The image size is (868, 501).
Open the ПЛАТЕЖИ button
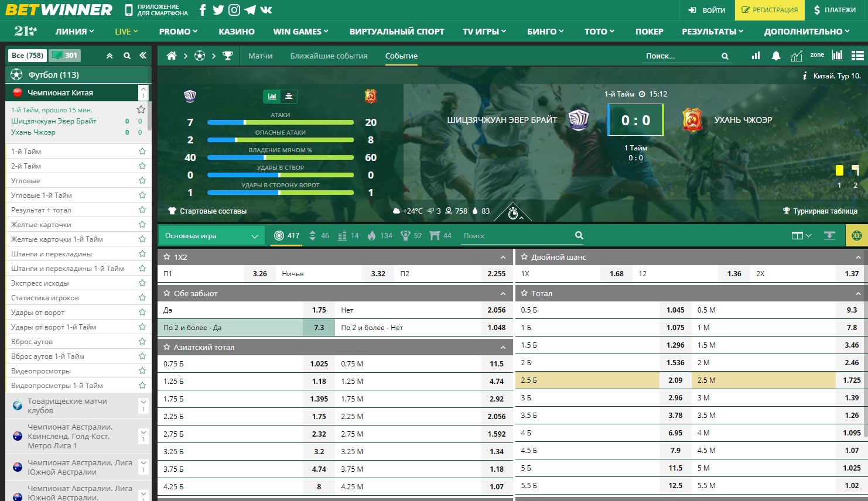pyautogui.click(x=835, y=10)
